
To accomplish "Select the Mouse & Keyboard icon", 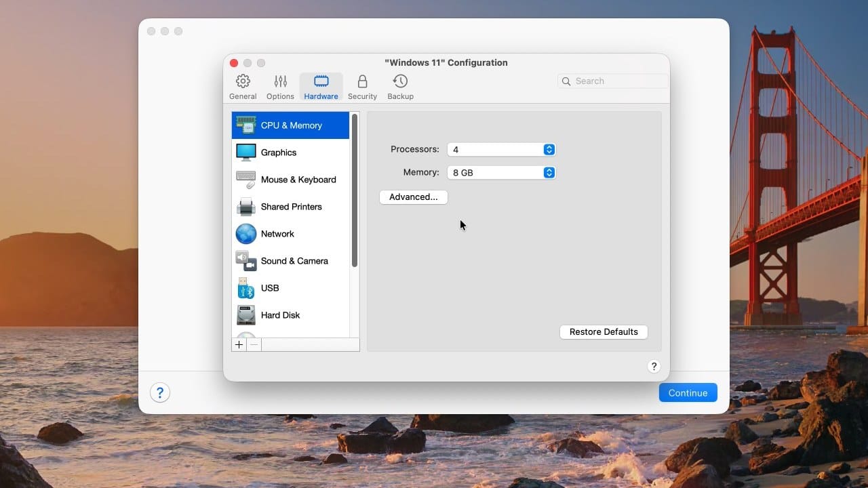I will (x=245, y=180).
